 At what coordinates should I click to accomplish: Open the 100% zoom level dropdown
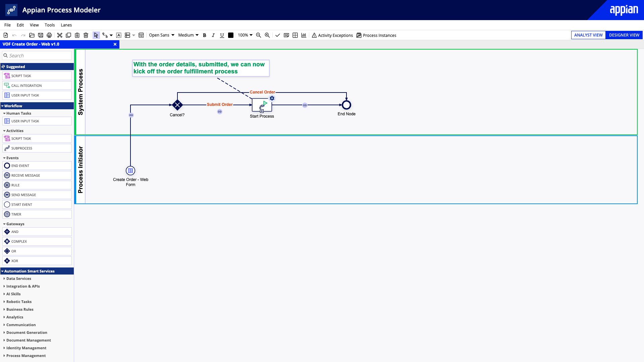[x=245, y=35]
